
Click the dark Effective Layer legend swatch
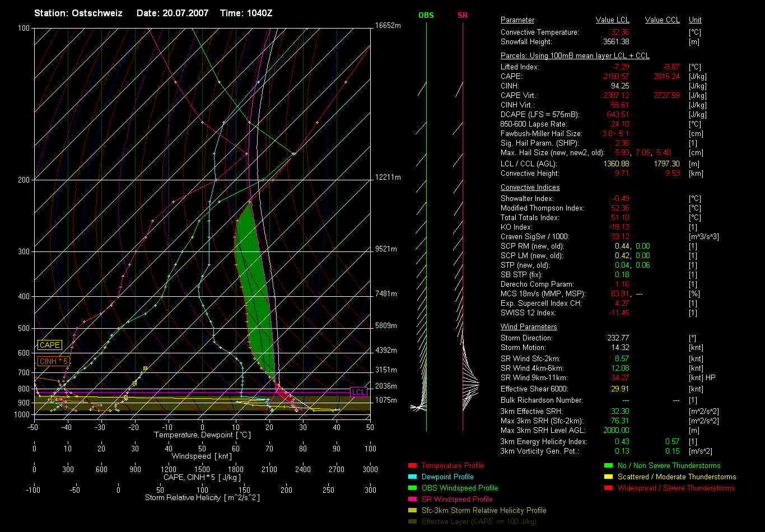tap(412, 521)
